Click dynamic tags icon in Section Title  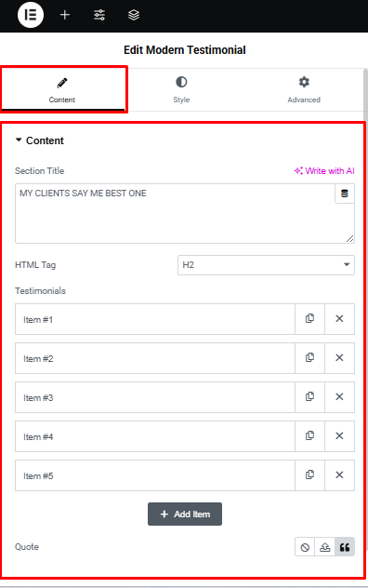345,194
